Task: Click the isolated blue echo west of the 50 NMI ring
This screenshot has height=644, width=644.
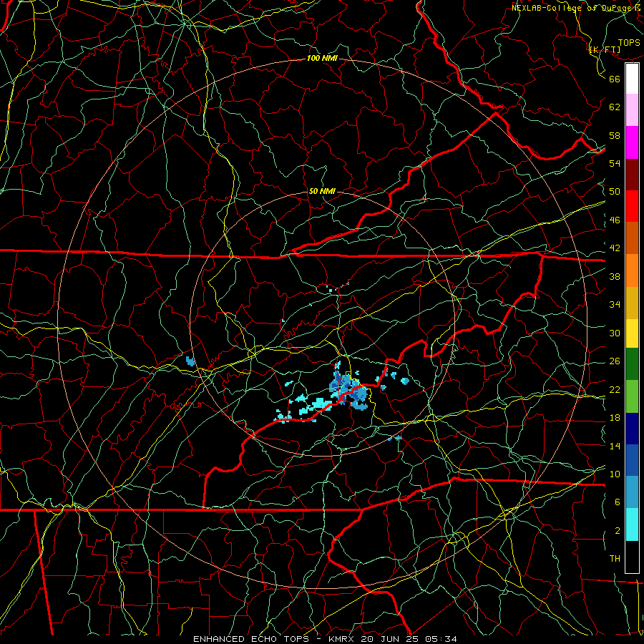Action: 190,361
